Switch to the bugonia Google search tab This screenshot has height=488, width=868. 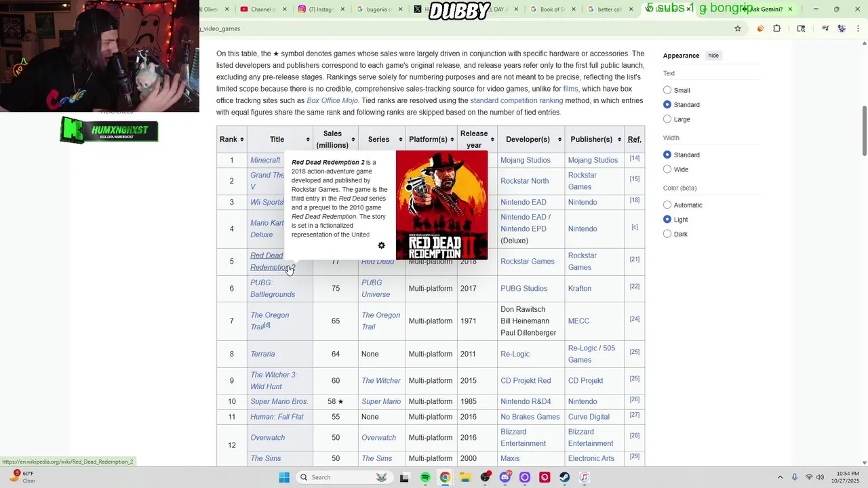click(378, 9)
